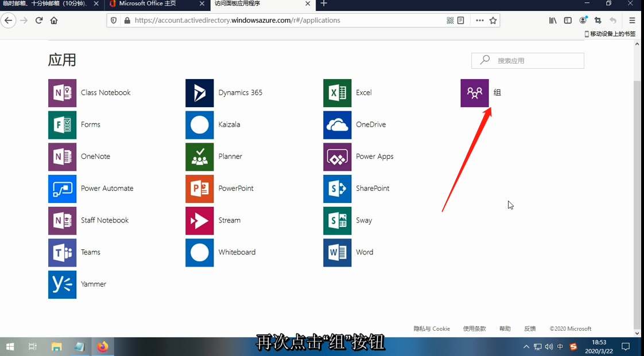Open the page actions three-dot menu

point(479,20)
